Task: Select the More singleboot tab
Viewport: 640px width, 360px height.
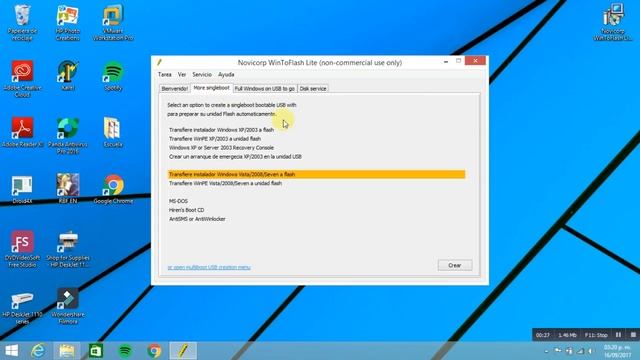Action: [211, 88]
